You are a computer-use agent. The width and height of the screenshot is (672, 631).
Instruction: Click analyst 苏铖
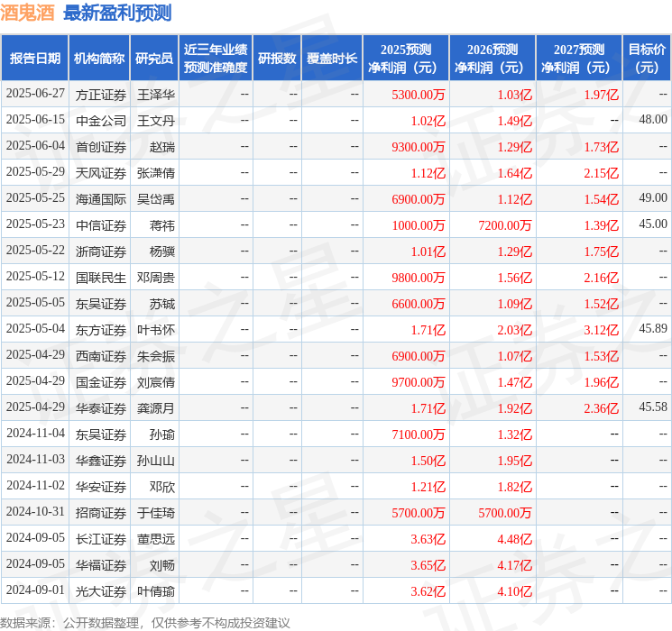pos(162,304)
